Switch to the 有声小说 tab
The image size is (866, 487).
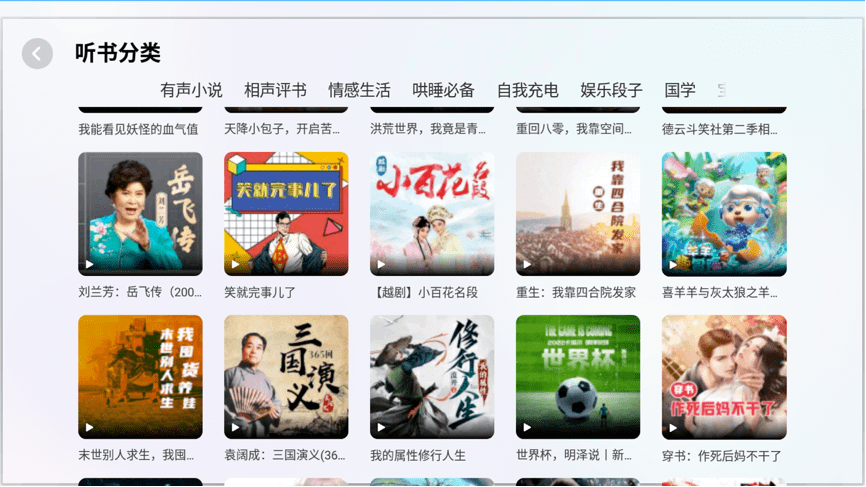point(191,90)
